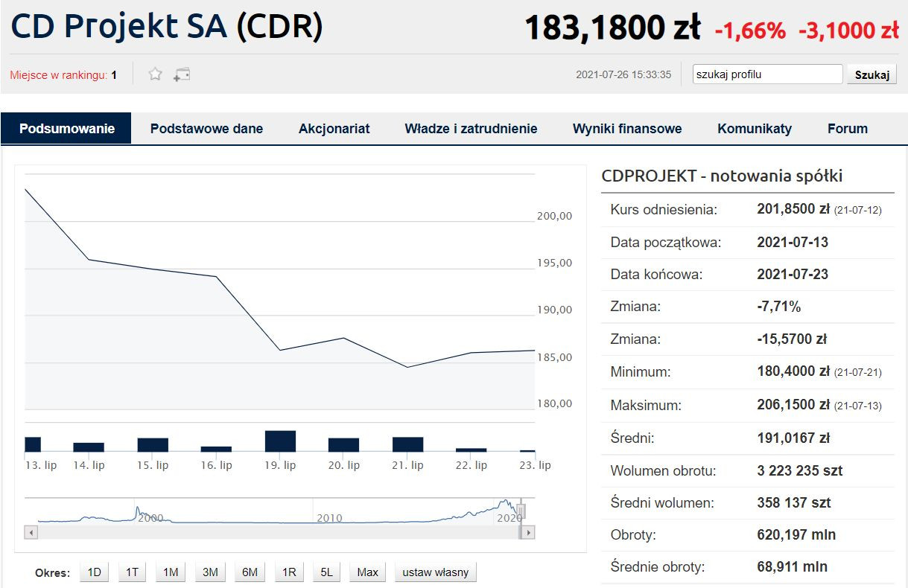The height and width of the screenshot is (588, 908).
Task: Click the Maksimum value 206,1500 zł
Action: (x=793, y=406)
